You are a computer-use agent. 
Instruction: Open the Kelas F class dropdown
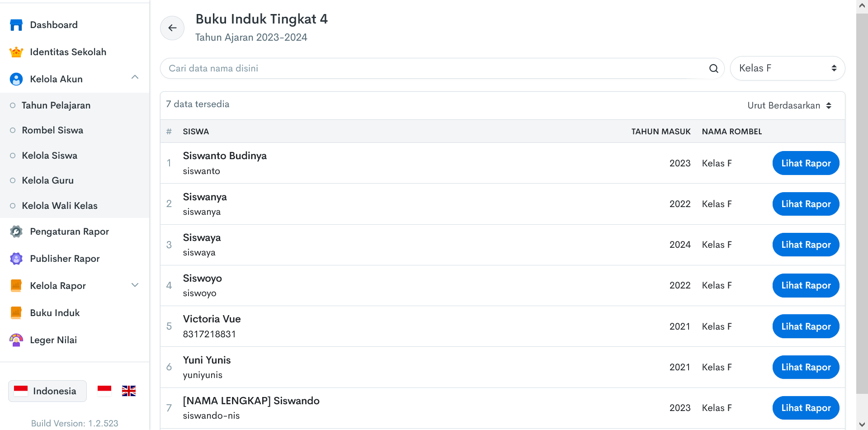[x=787, y=68]
